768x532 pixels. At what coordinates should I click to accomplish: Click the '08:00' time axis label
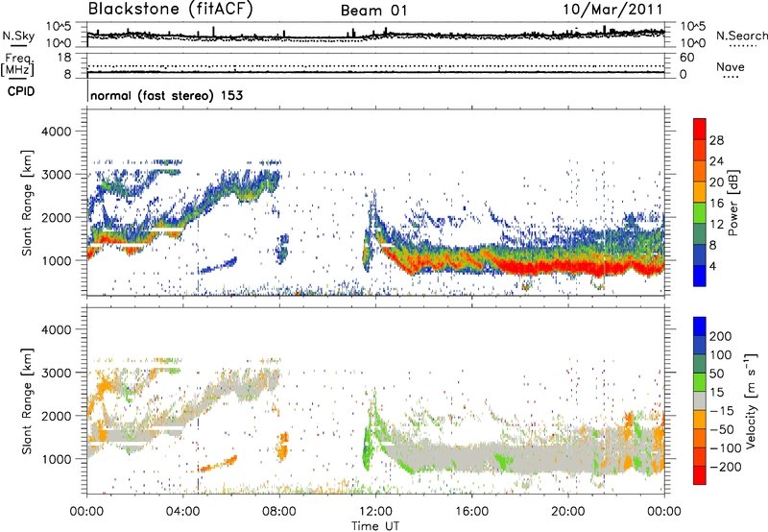279,512
